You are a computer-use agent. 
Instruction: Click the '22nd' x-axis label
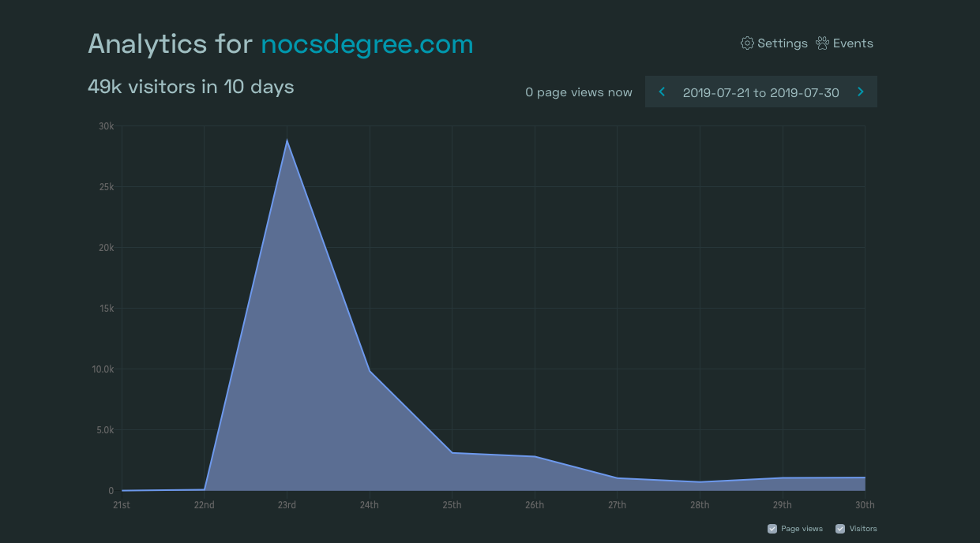[x=204, y=505]
